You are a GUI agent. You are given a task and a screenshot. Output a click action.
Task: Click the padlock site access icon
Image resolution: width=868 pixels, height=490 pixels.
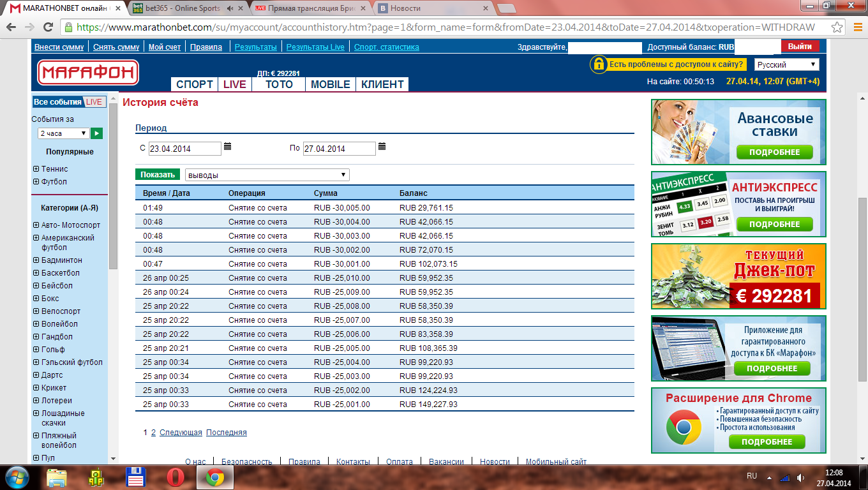[598, 64]
